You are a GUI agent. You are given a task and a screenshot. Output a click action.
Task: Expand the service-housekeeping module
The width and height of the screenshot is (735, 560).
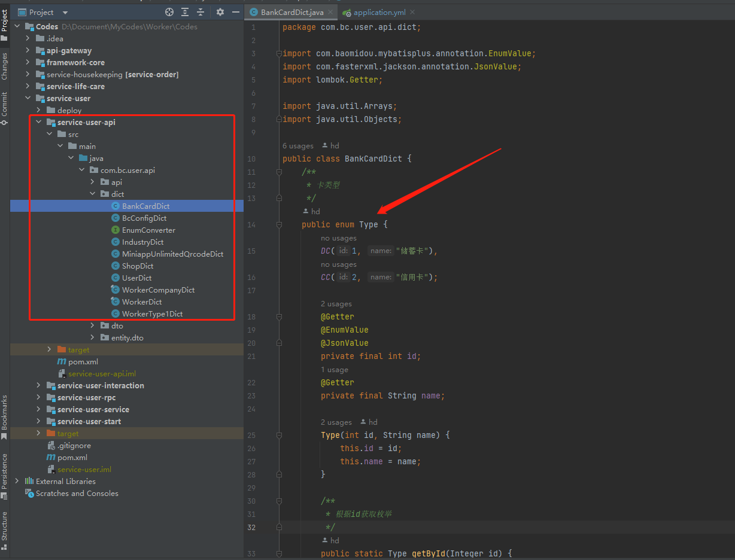click(x=28, y=74)
